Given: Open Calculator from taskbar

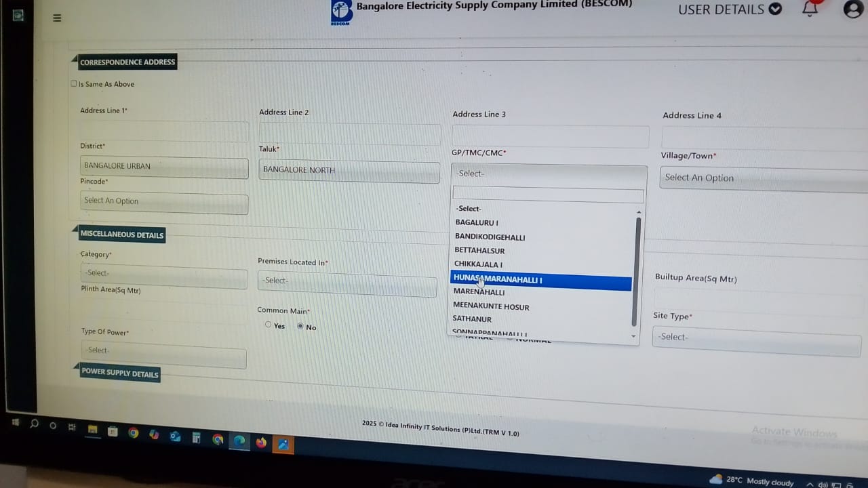Looking at the screenshot, I should [196, 438].
